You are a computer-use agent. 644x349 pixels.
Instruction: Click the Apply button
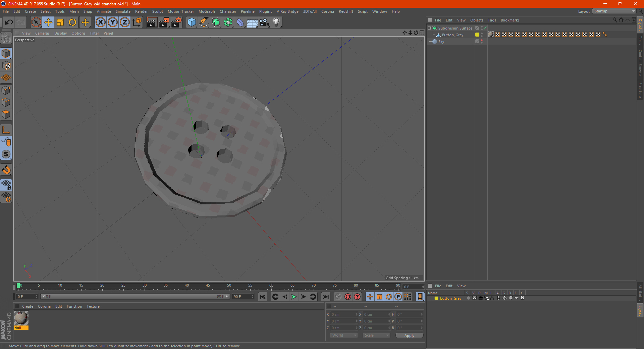click(409, 336)
